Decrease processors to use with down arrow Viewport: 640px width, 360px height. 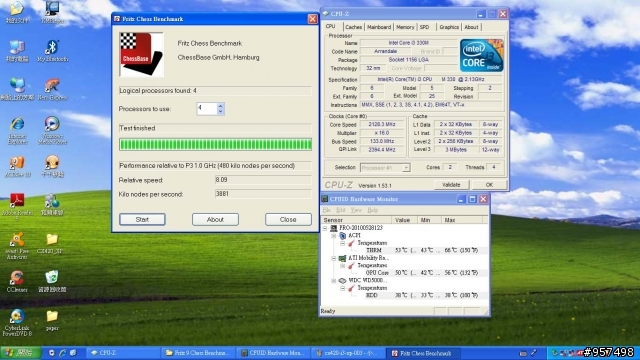(220, 111)
